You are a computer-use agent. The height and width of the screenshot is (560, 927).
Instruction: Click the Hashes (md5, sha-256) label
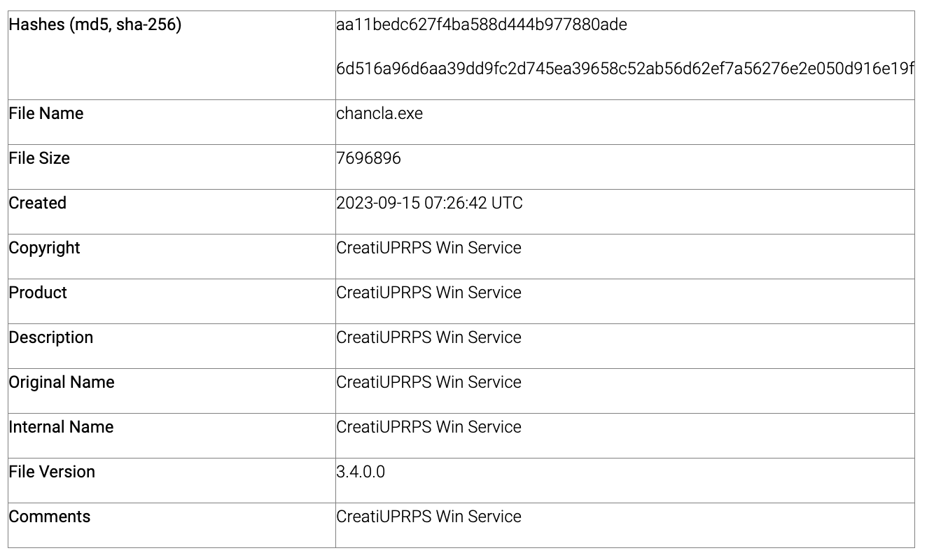95,25
